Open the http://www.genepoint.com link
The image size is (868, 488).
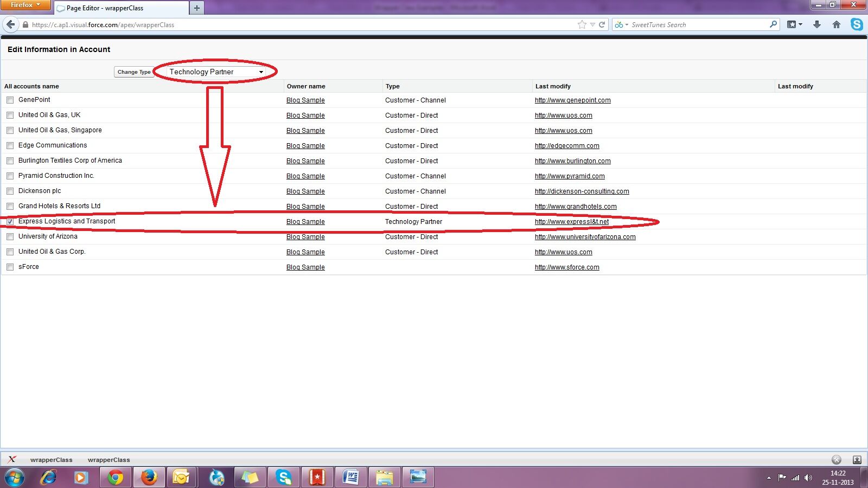[572, 100]
